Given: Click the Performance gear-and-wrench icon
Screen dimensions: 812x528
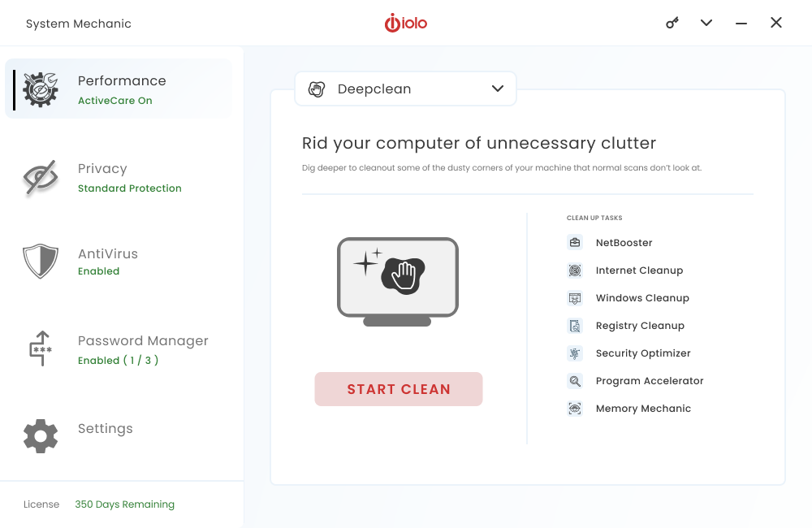Looking at the screenshot, I should pos(41,89).
